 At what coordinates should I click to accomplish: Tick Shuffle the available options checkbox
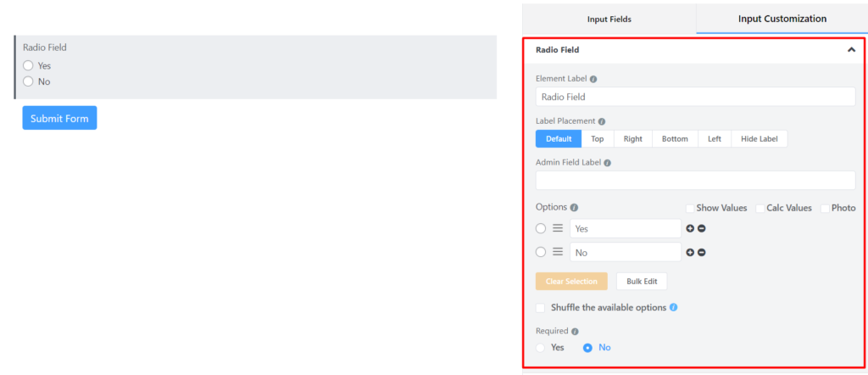pos(540,307)
